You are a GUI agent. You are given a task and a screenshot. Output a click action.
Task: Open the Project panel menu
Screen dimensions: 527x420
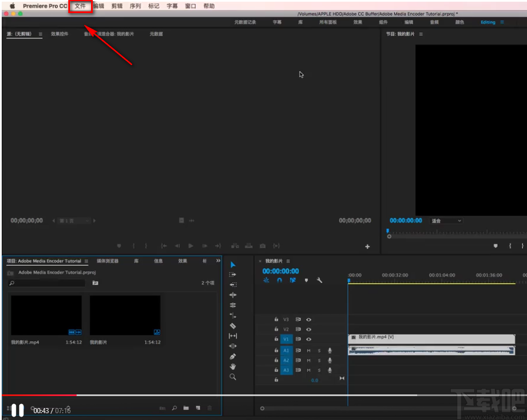[x=87, y=261]
